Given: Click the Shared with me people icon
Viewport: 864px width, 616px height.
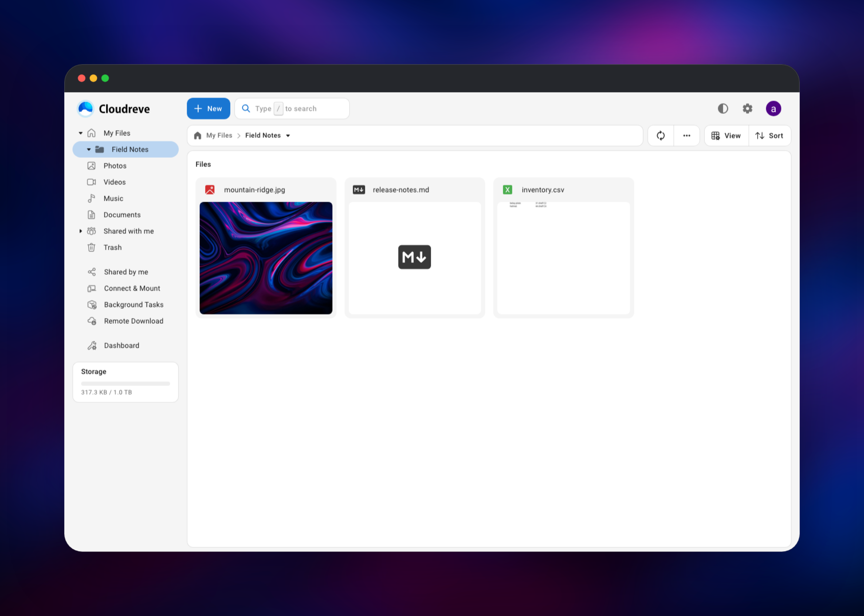Looking at the screenshot, I should (x=92, y=231).
